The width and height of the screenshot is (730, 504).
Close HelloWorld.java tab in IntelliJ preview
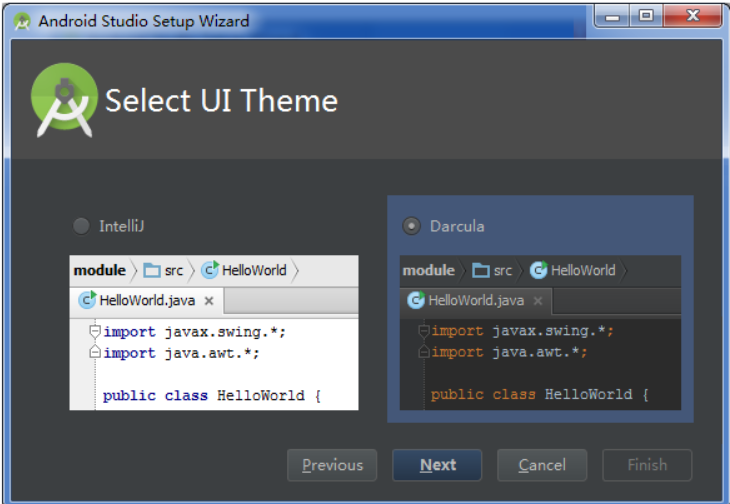[209, 301]
